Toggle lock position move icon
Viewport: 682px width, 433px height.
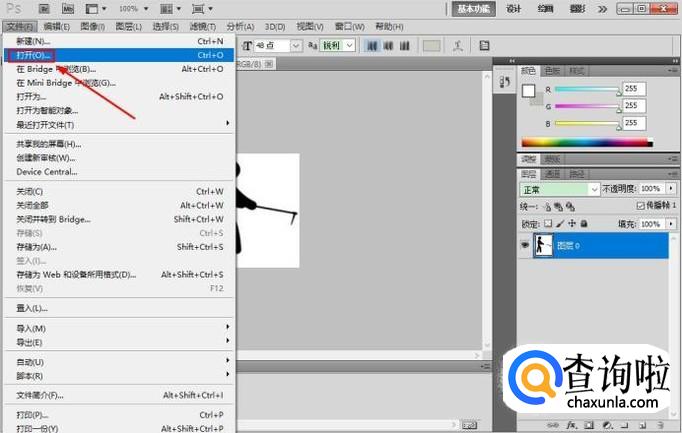point(572,223)
